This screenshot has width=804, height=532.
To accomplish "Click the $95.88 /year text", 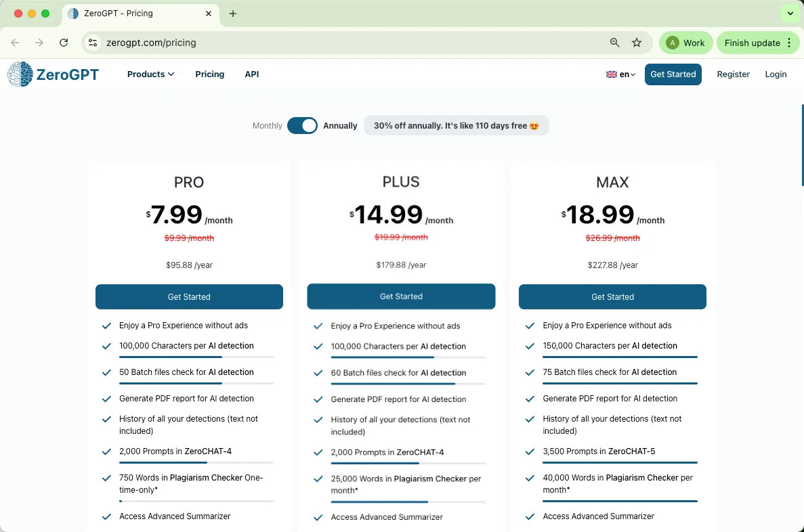I will (189, 265).
